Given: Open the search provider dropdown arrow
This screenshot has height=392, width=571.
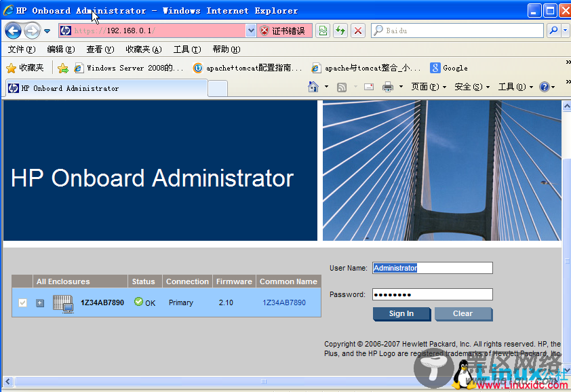Looking at the screenshot, I should point(566,31).
